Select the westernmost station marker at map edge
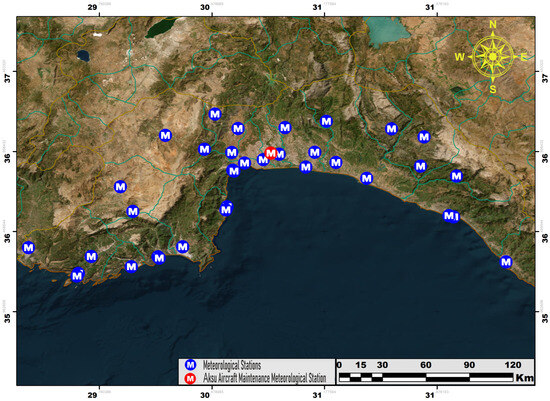This screenshot has width=550, height=401. pos(28,248)
